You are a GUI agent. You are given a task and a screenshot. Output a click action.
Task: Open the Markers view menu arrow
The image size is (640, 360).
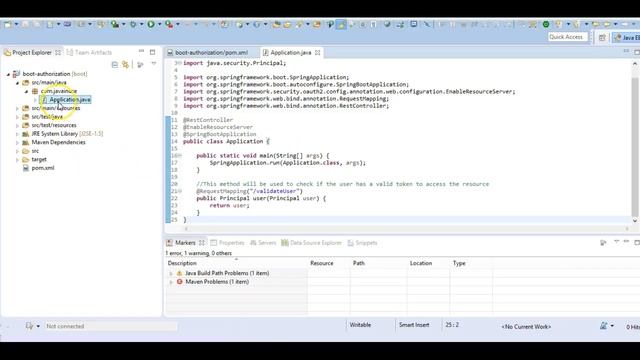pyautogui.click(x=616, y=242)
